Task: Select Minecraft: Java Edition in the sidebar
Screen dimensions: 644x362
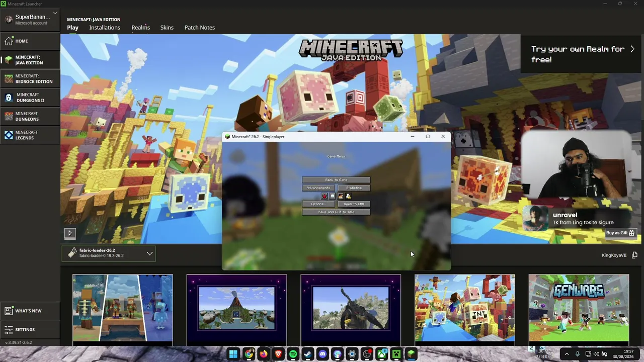Action: (30, 60)
